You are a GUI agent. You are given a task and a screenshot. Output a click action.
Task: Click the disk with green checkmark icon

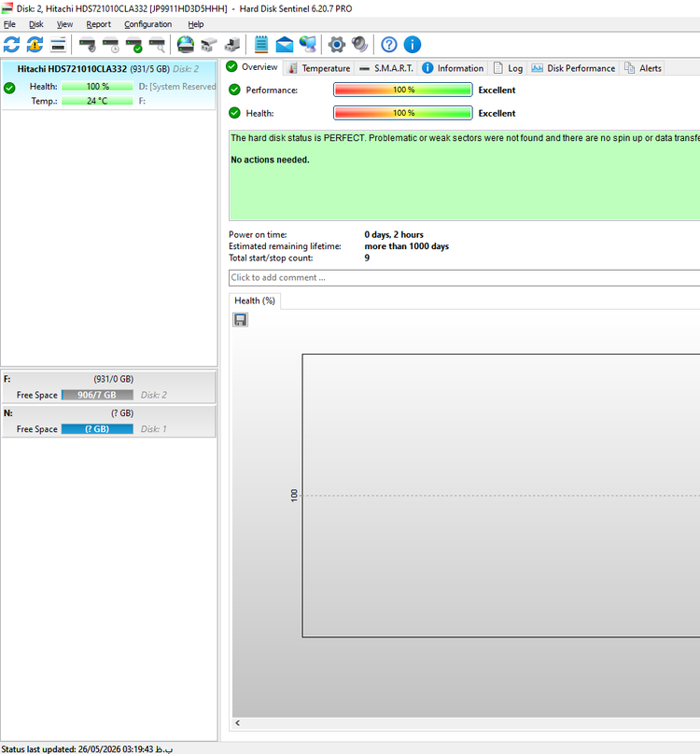[x=133, y=45]
